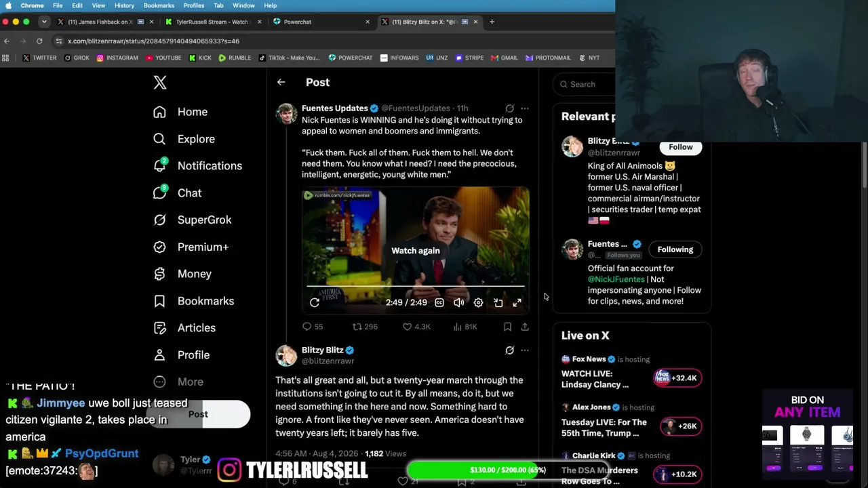
Task: Open the Explore page
Action: [x=184, y=139]
